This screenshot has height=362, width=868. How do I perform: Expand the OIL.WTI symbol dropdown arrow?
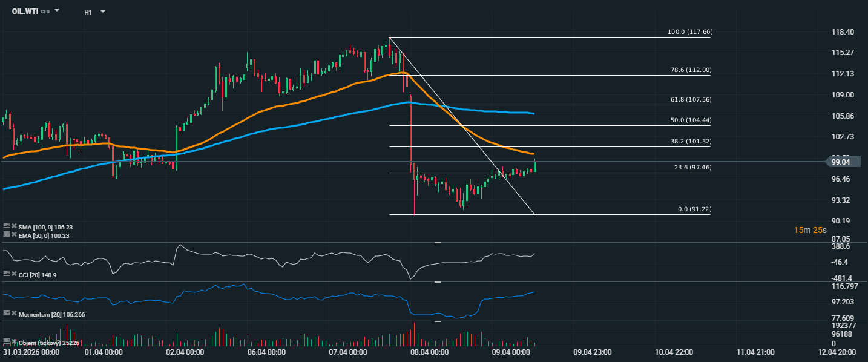[57, 11]
